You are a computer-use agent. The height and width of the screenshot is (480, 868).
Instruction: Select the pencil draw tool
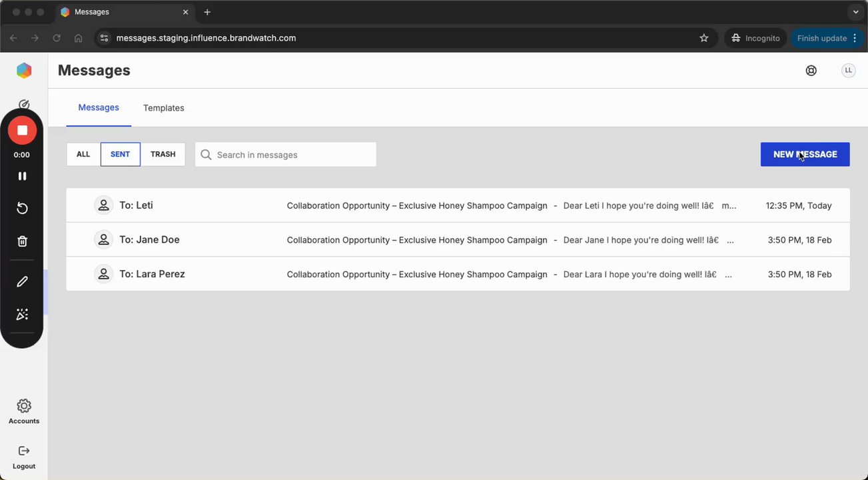[22, 282]
